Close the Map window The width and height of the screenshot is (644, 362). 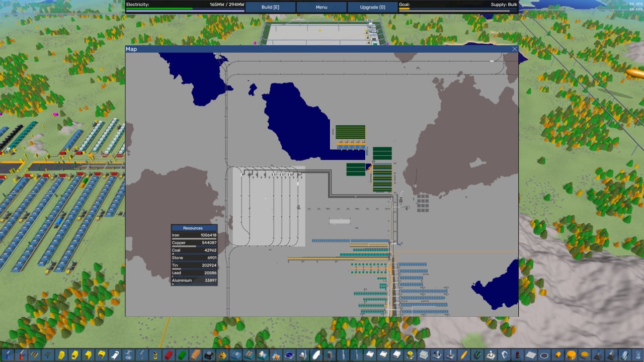pyautogui.click(x=514, y=49)
